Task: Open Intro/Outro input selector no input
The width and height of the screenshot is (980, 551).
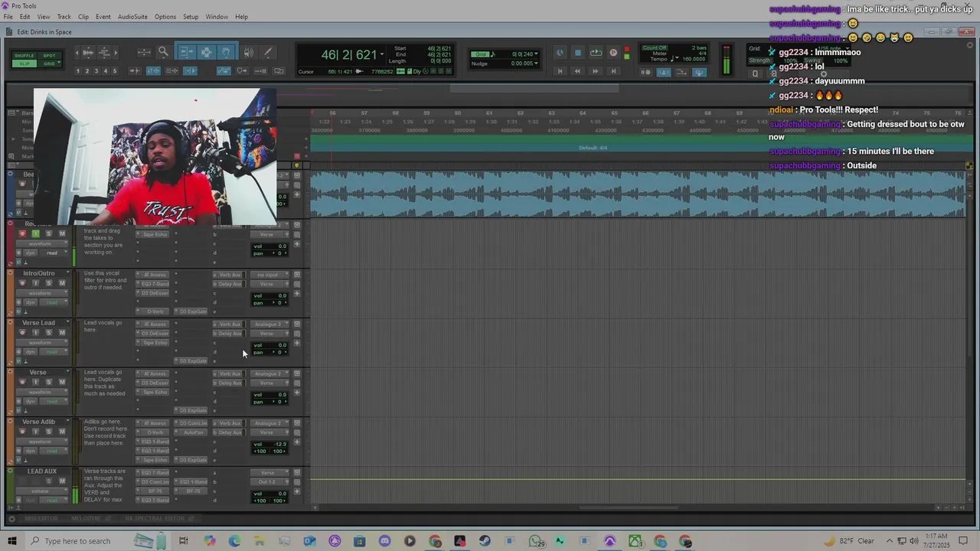Action: click(x=269, y=275)
